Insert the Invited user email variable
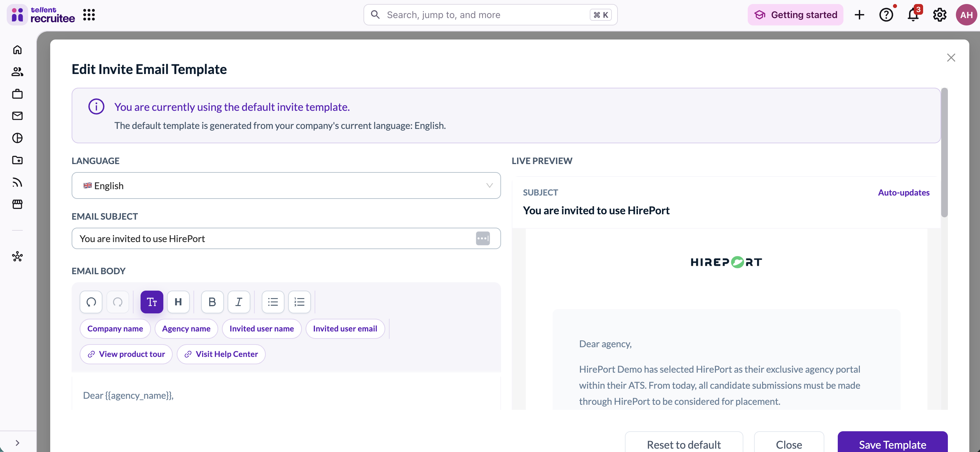Image resolution: width=980 pixels, height=452 pixels. (345, 329)
